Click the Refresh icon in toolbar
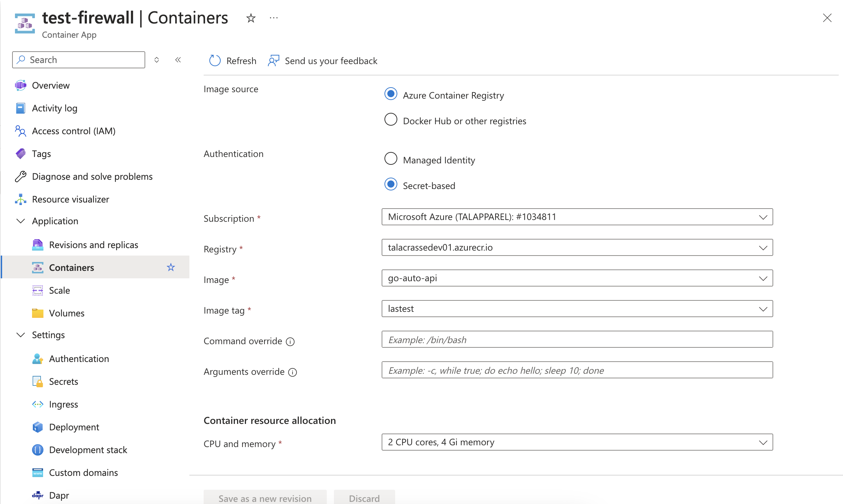Image resolution: width=843 pixels, height=504 pixels. (215, 61)
